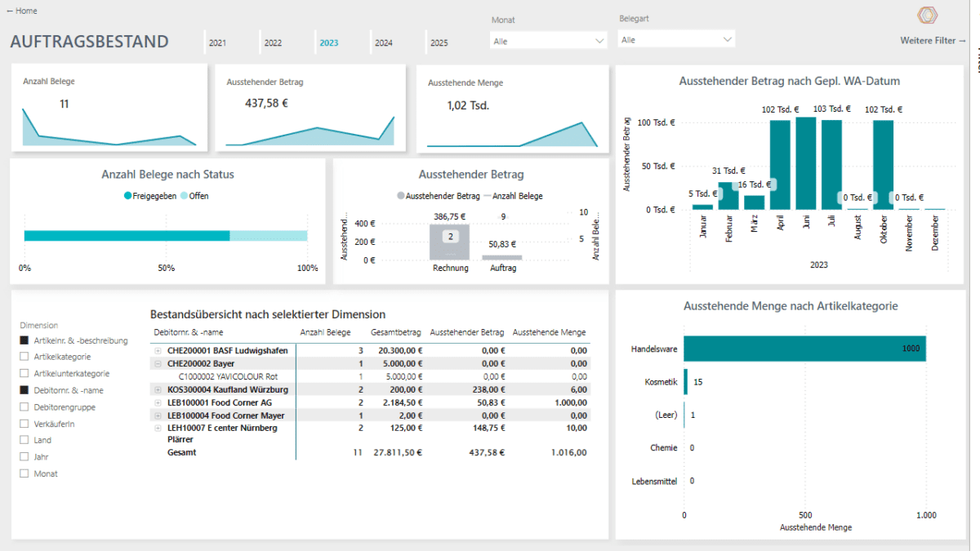Select the 2022 year tab
Image resolution: width=980 pixels, height=551 pixels.
(x=273, y=42)
